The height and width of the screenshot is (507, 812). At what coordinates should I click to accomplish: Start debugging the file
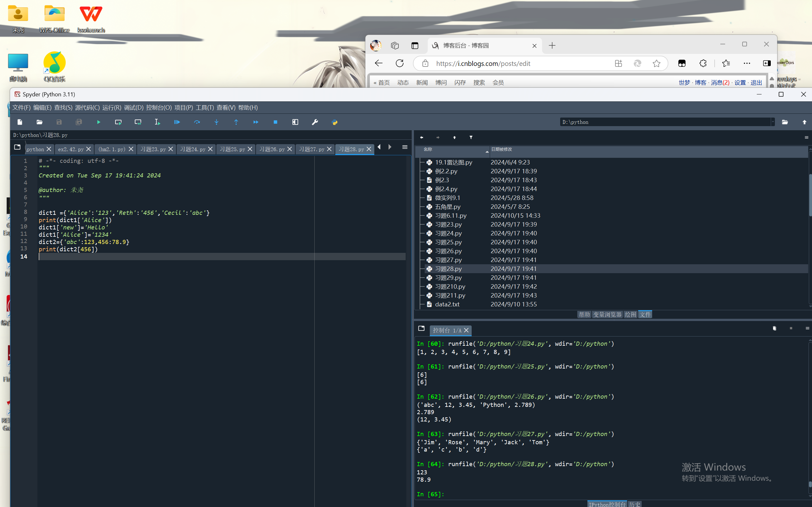177,122
